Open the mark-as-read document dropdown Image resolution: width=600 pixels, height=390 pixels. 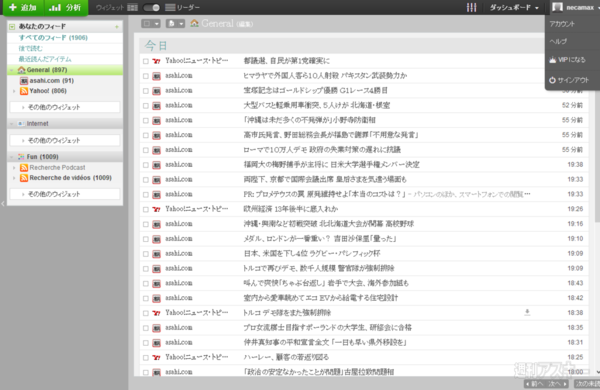coord(175,24)
